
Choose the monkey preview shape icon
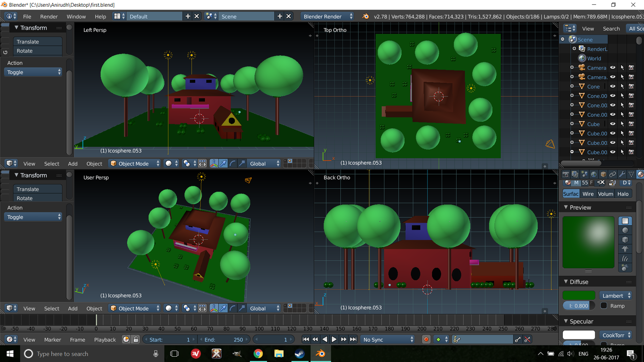(625, 249)
